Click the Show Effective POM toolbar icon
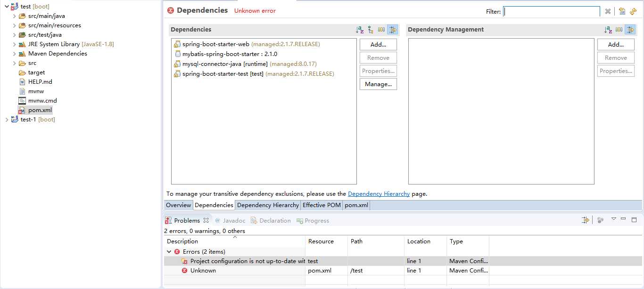 pos(622,11)
